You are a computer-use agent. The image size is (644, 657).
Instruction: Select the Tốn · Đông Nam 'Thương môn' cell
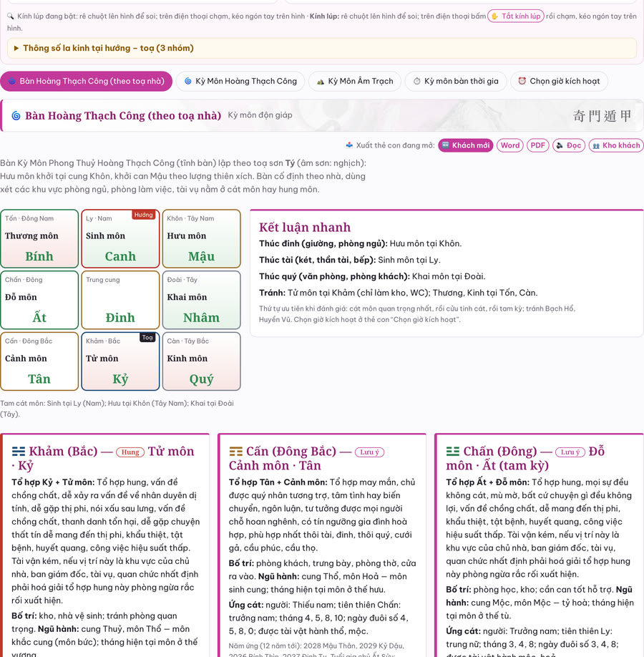click(39, 238)
